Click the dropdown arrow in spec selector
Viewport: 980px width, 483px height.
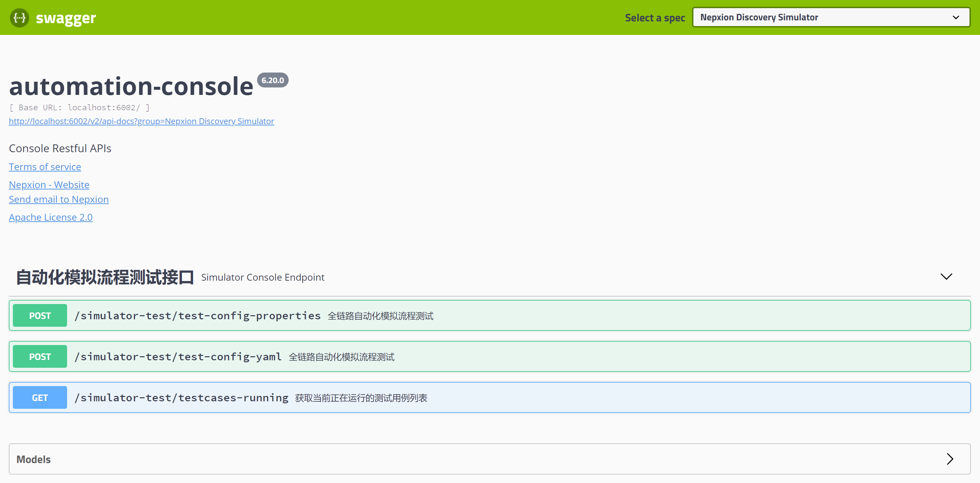coord(955,18)
